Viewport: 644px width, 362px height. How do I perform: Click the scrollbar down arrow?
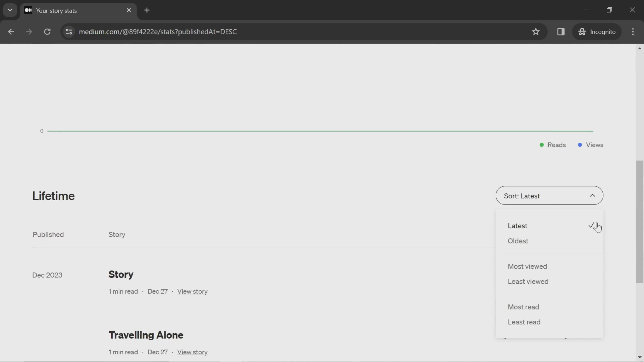[639, 357]
